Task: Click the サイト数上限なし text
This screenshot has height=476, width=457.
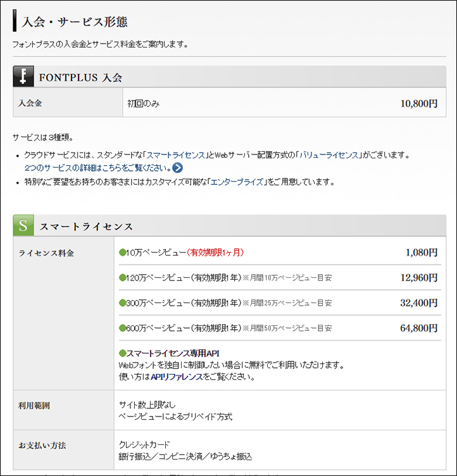Action: click(x=147, y=404)
